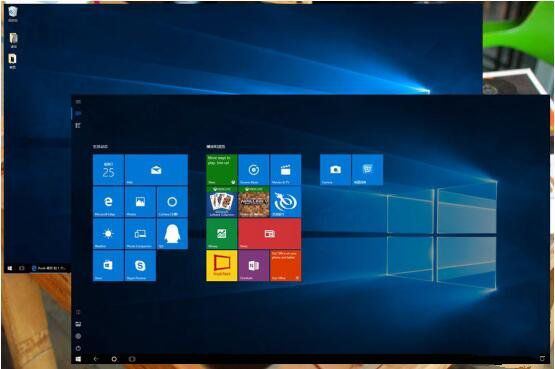
Task: Switch to the Edge window on the back taskbar
Action: tap(49, 269)
